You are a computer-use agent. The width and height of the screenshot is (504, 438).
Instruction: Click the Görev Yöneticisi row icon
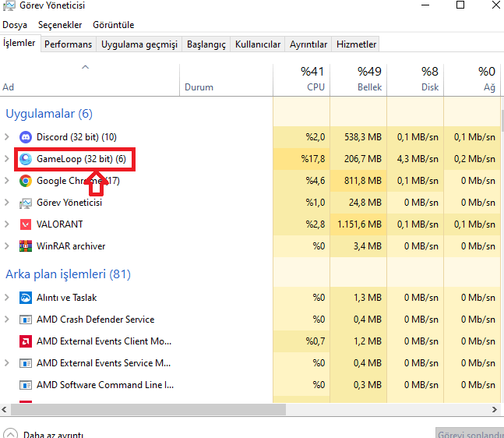[26, 203]
